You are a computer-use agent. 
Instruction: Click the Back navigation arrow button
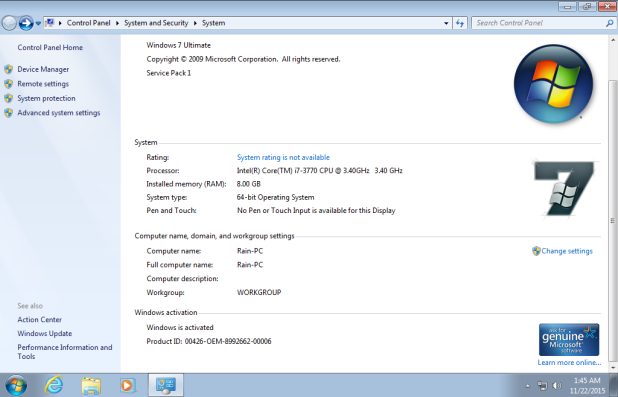(x=9, y=23)
